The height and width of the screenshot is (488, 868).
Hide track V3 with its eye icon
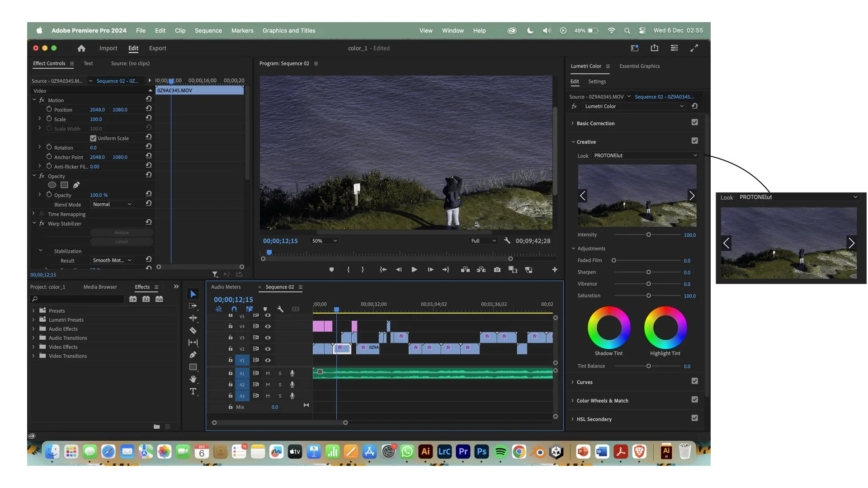[x=268, y=338]
